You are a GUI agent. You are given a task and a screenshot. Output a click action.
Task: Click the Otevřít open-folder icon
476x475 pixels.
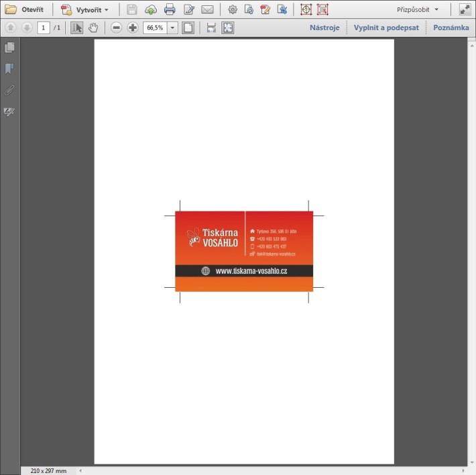pos(11,9)
